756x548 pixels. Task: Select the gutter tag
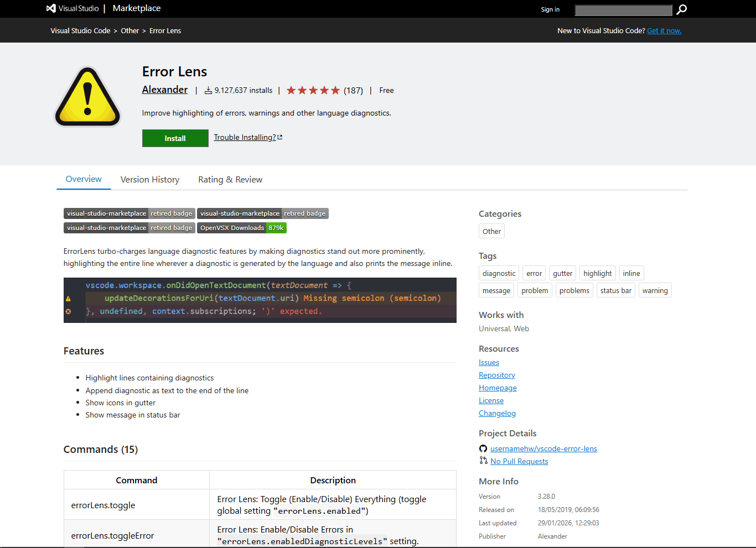click(563, 273)
